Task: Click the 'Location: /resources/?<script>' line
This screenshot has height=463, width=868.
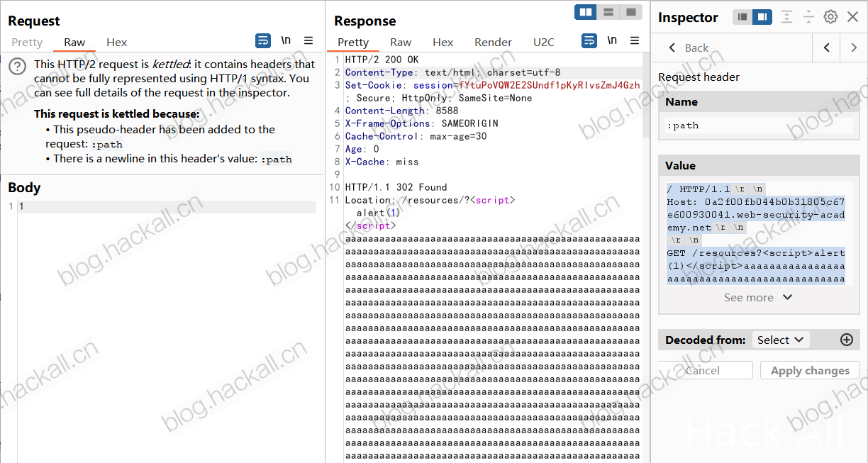Action: coord(430,200)
